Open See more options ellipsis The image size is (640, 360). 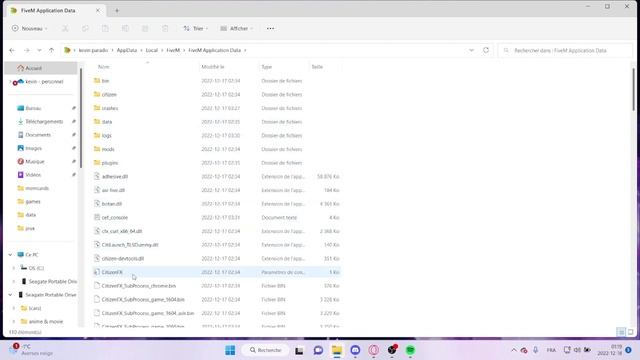click(x=270, y=29)
